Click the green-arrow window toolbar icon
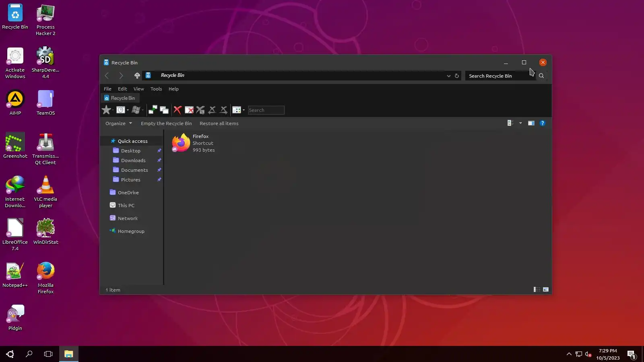Image resolution: width=644 pixels, height=362 pixels. pos(153,110)
